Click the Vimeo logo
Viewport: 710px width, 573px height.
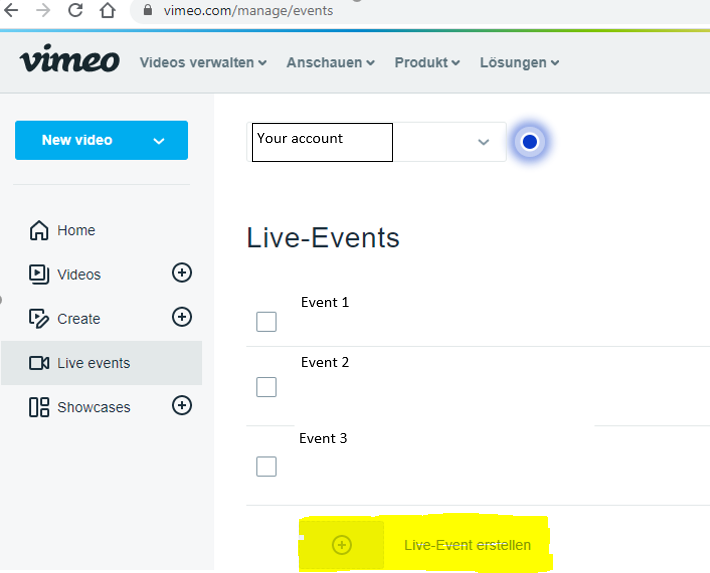[69, 61]
